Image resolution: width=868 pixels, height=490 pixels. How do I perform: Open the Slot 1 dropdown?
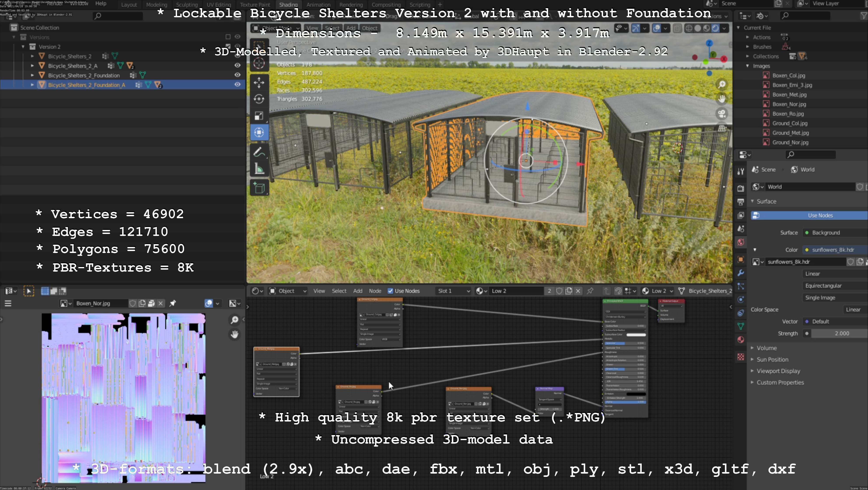(454, 291)
